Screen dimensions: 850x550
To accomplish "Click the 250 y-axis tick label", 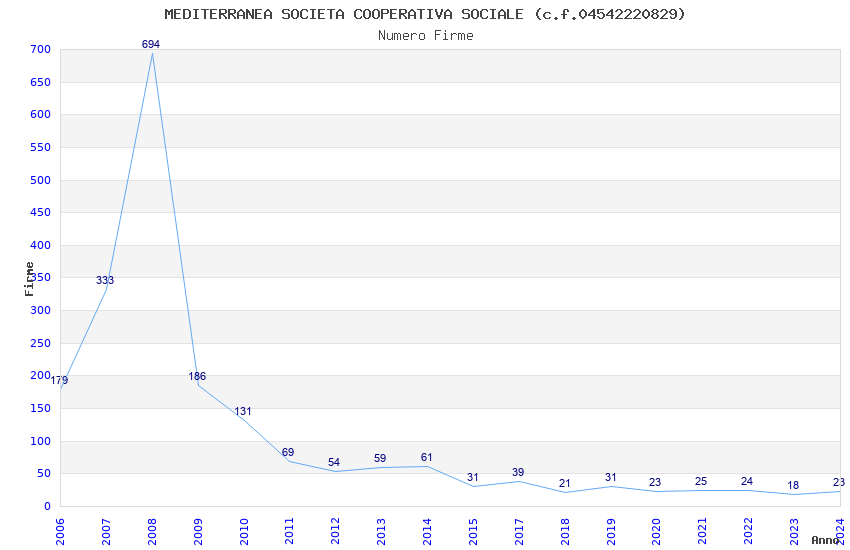I will 41,344.
